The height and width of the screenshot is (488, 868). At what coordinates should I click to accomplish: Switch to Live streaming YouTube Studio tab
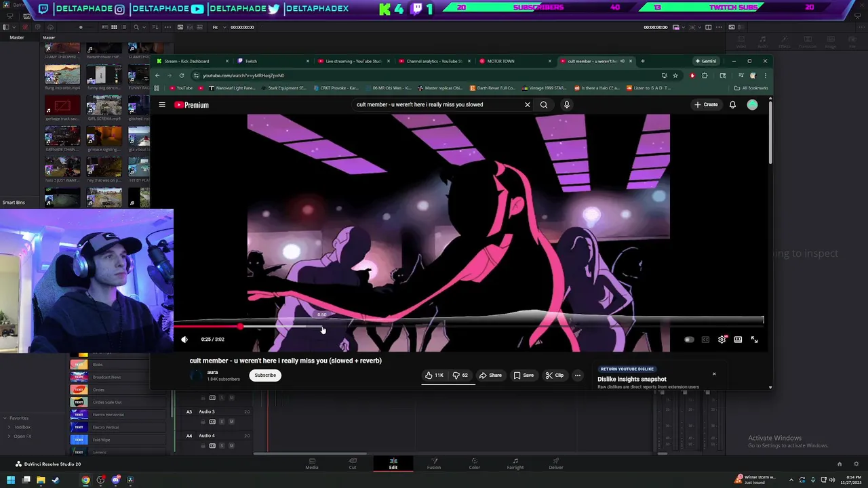pos(353,61)
